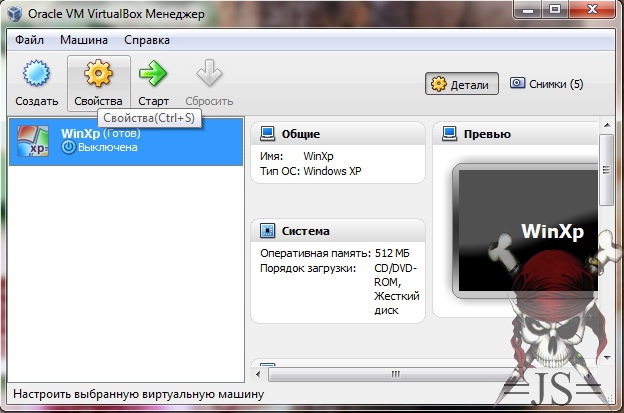Open the Файл menu

click(29, 40)
